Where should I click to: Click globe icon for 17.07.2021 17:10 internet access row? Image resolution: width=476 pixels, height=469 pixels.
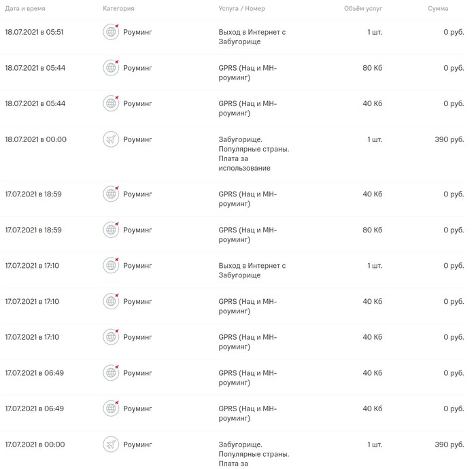pyautogui.click(x=111, y=266)
